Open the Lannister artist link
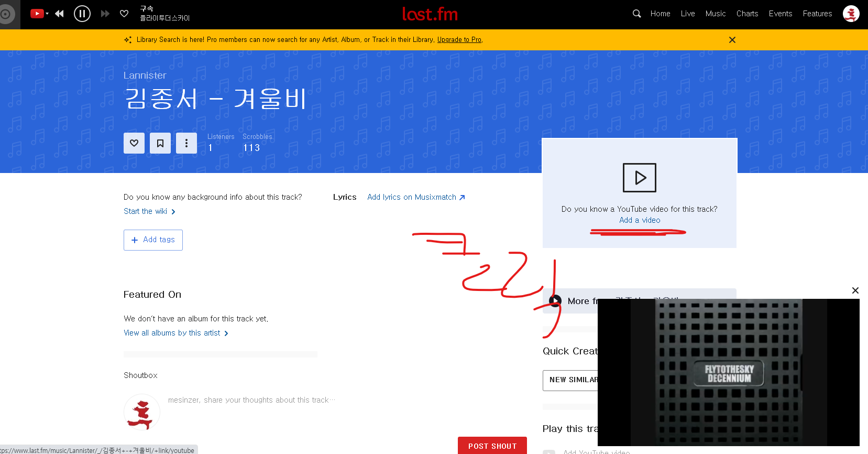This screenshot has width=868, height=454. pyautogui.click(x=145, y=75)
